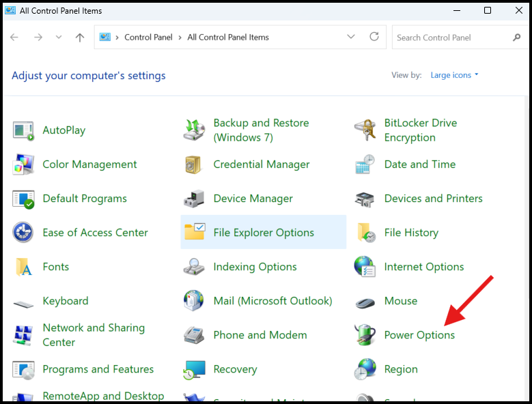Click the Network and Sharing Center icon
Image resolution: width=532 pixels, height=404 pixels.
23,335
